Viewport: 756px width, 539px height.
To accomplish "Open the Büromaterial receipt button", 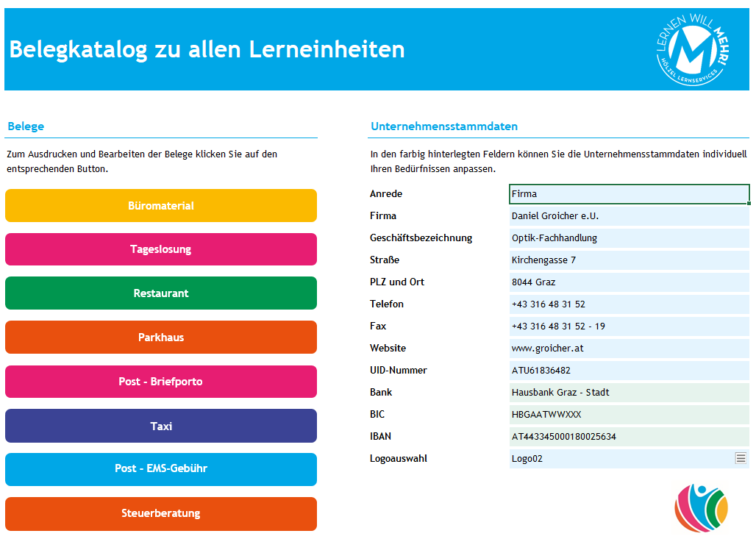I will coord(161,206).
